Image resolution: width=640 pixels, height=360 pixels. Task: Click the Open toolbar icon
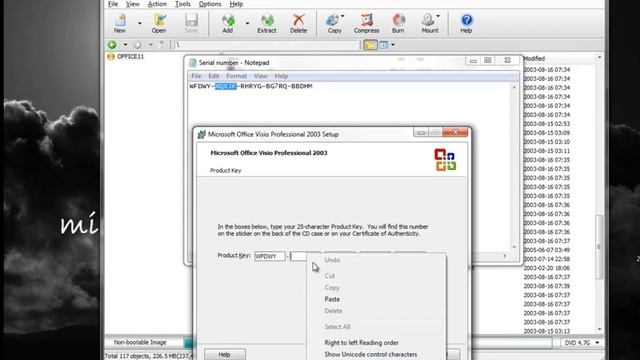pos(159,23)
